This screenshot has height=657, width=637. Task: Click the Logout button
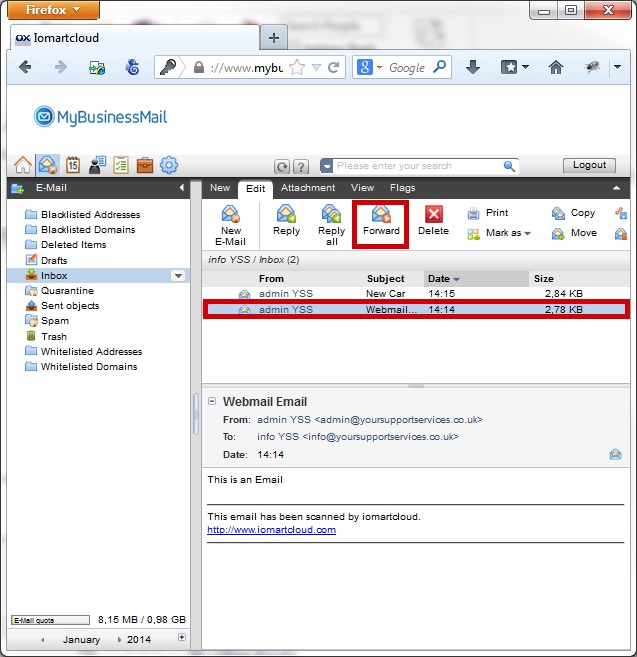589,165
